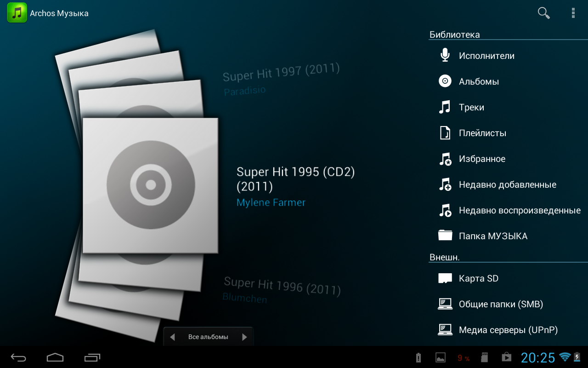
Task: Click the Внешн. section header
Action: 445,257
